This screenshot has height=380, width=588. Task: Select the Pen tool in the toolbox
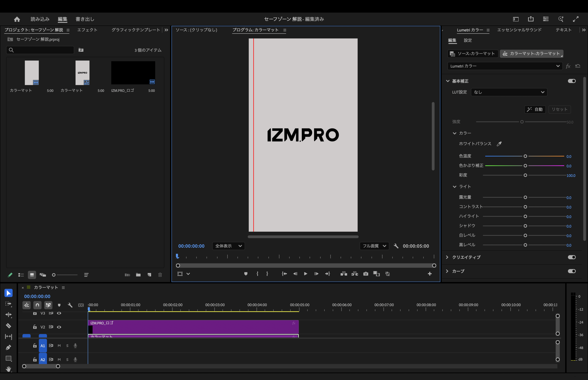click(8, 347)
